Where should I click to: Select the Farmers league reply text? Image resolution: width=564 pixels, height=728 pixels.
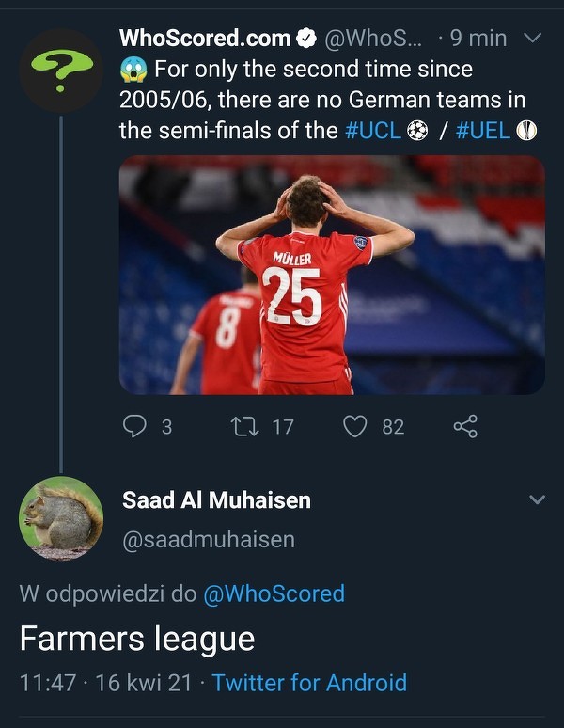point(137,639)
